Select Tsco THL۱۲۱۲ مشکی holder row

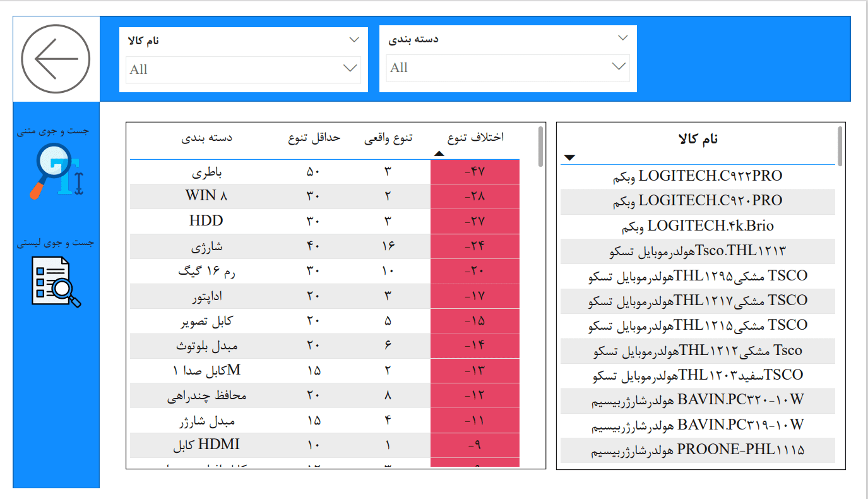[x=698, y=351]
